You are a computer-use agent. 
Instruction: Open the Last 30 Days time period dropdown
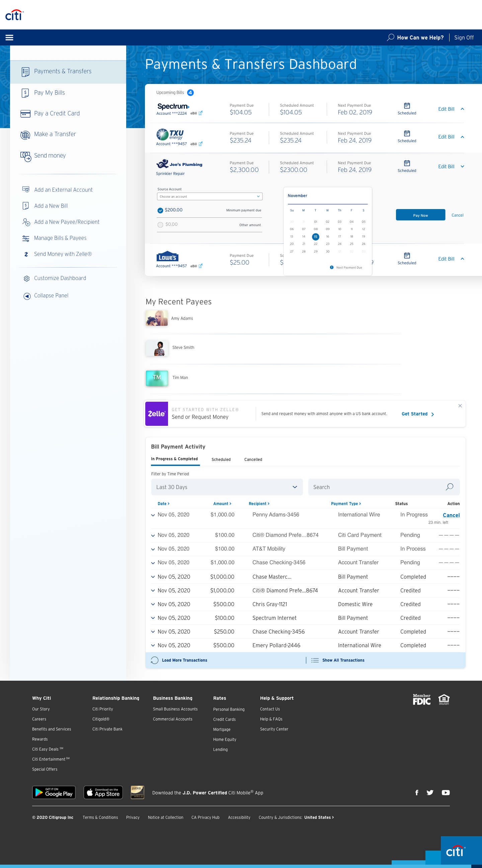tap(227, 487)
